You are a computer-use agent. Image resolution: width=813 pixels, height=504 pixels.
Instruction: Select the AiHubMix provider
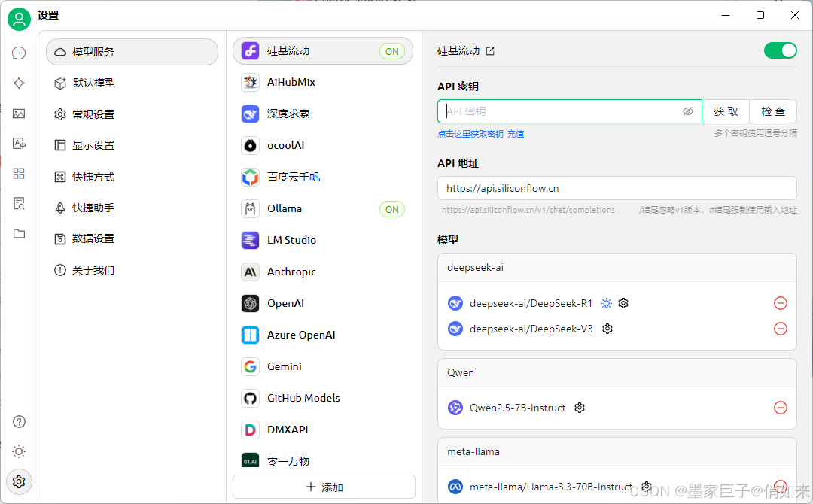click(x=323, y=82)
